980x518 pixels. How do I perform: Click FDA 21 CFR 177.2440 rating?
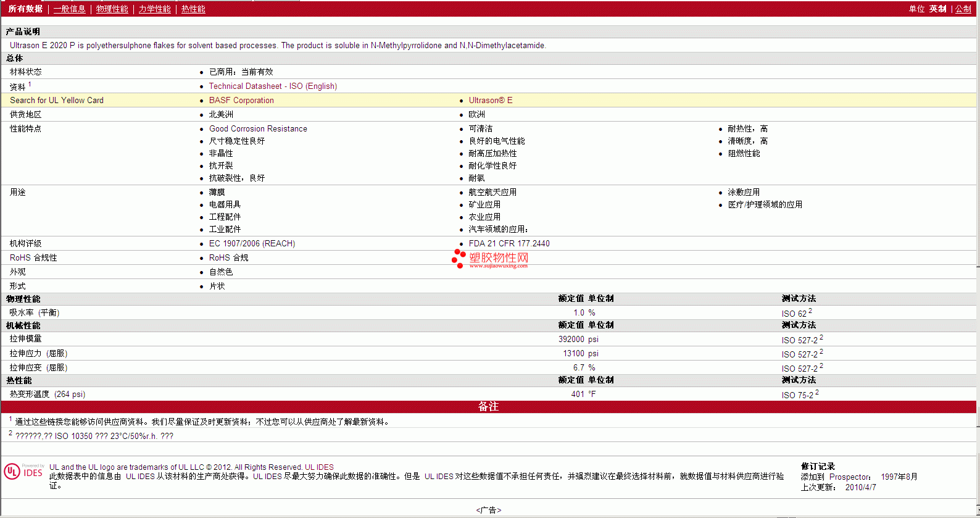click(509, 243)
